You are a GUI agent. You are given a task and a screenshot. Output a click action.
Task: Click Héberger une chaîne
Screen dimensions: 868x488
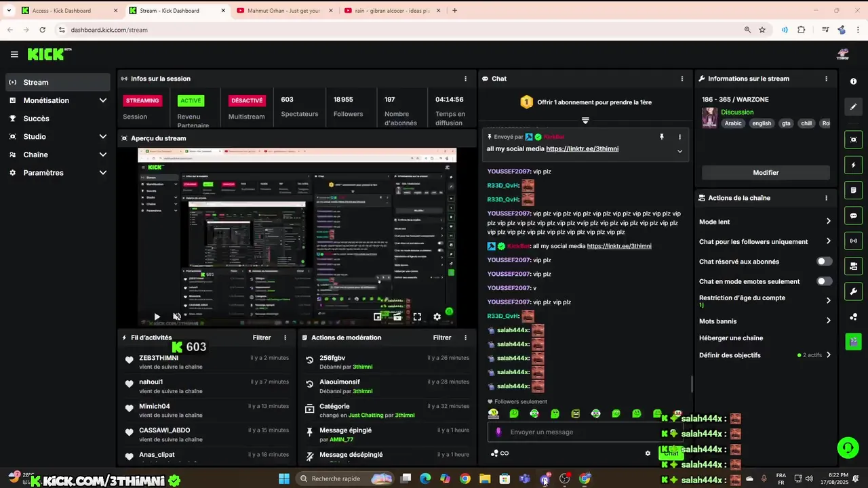(x=731, y=338)
